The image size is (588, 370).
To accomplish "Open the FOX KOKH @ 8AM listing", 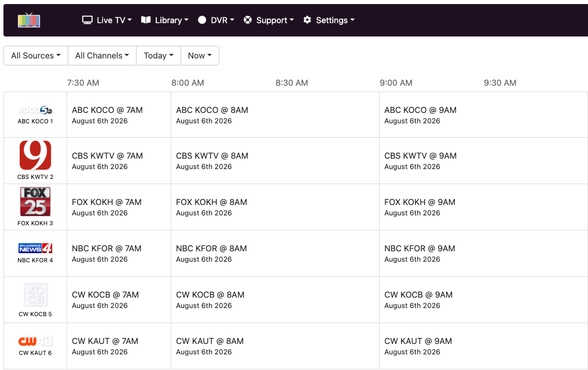I will click(275, 207).
